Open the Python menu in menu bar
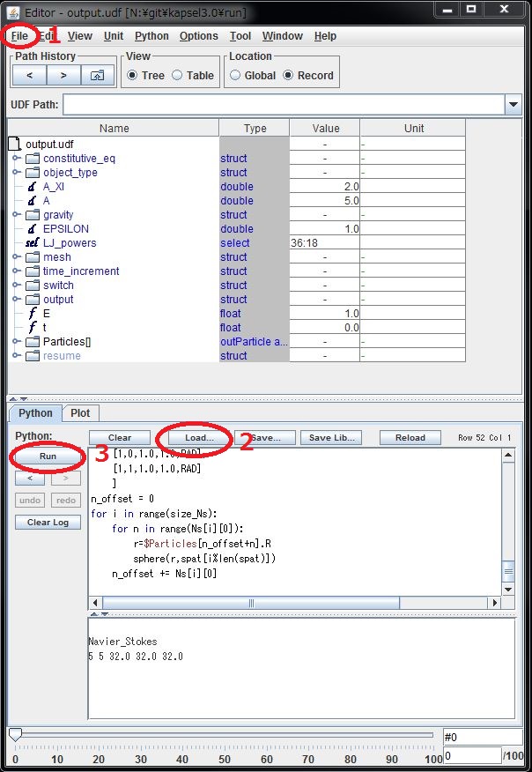The width and height of the screenshot is (532, 772). [x=151, y=36]
